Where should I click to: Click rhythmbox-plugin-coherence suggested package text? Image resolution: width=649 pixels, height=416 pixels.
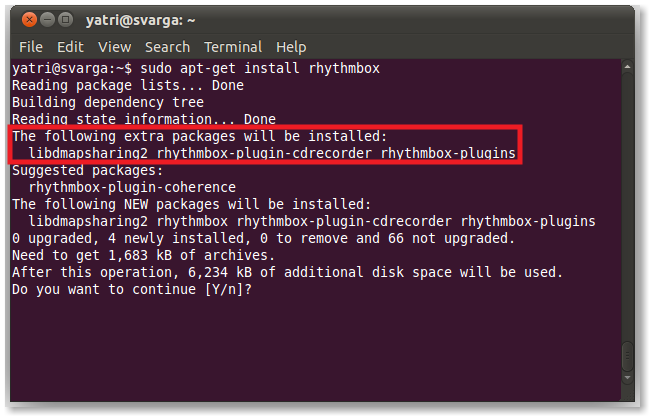(132, 187)
